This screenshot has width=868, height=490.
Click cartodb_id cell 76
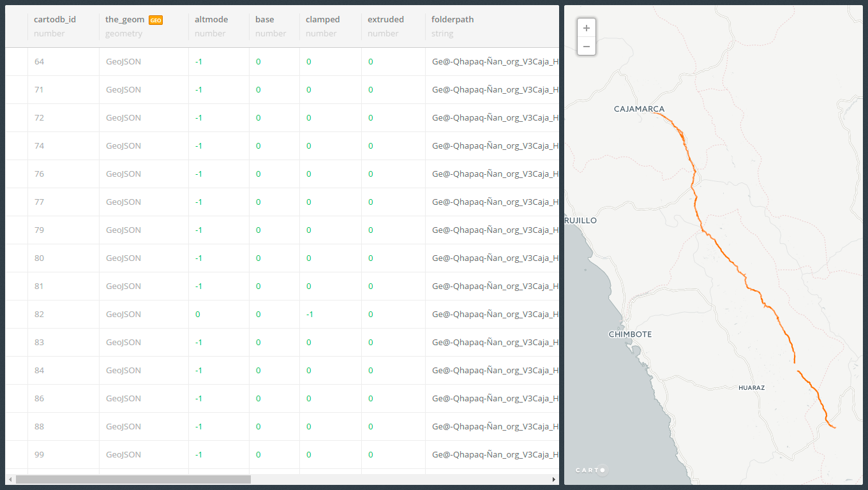pyautogui.click(x=39, y=174)
